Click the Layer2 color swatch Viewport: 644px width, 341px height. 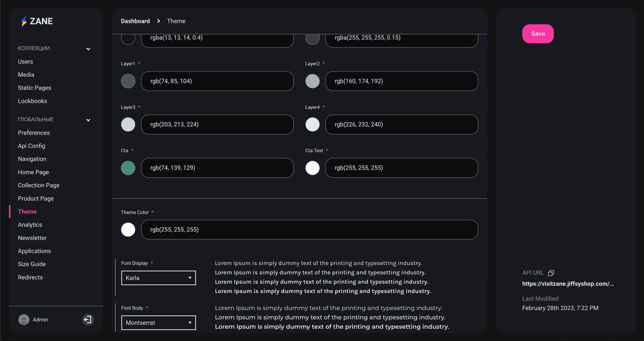312,81
